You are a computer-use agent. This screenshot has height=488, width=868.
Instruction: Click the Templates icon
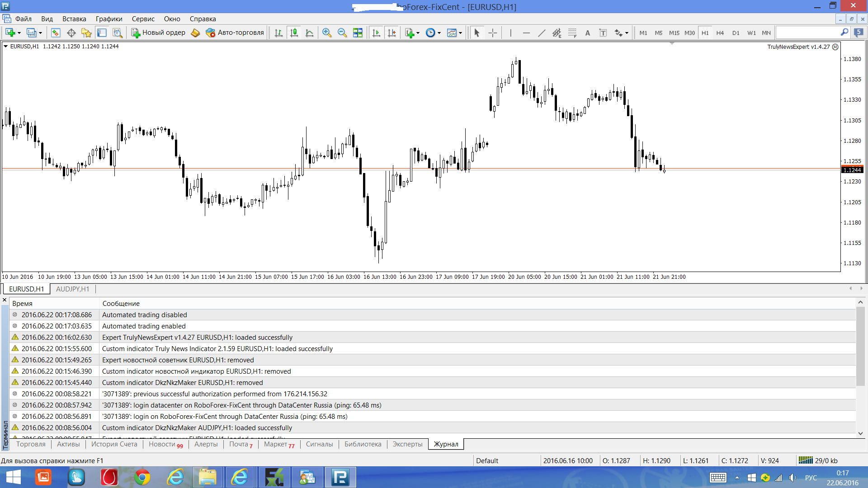click(452, 33)
